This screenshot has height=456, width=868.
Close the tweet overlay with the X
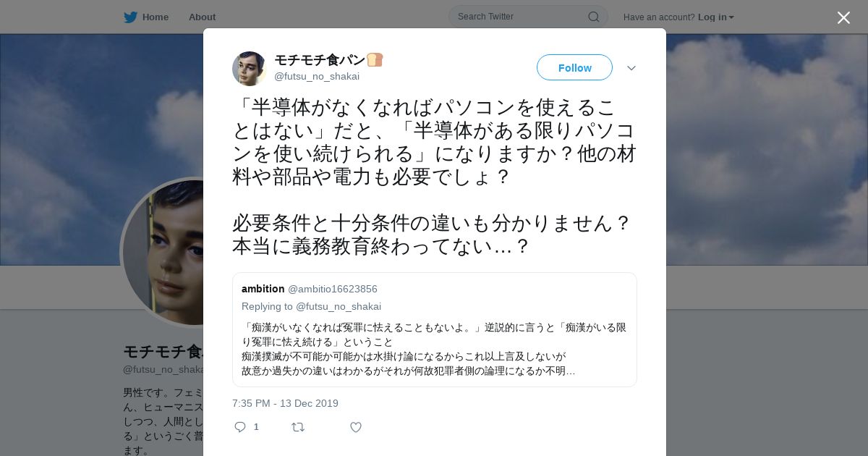pyautogui.click(x=843, y=17)
